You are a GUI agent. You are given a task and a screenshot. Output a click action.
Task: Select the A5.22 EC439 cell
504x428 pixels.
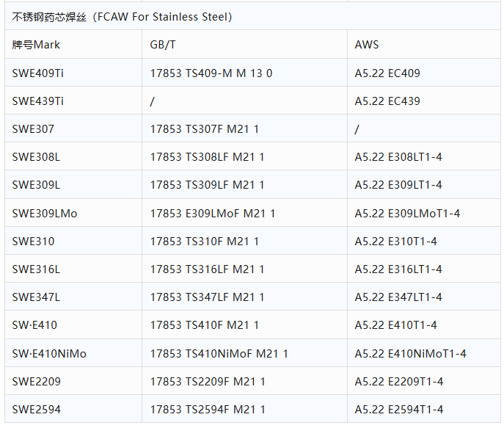(x=387, y=101)
